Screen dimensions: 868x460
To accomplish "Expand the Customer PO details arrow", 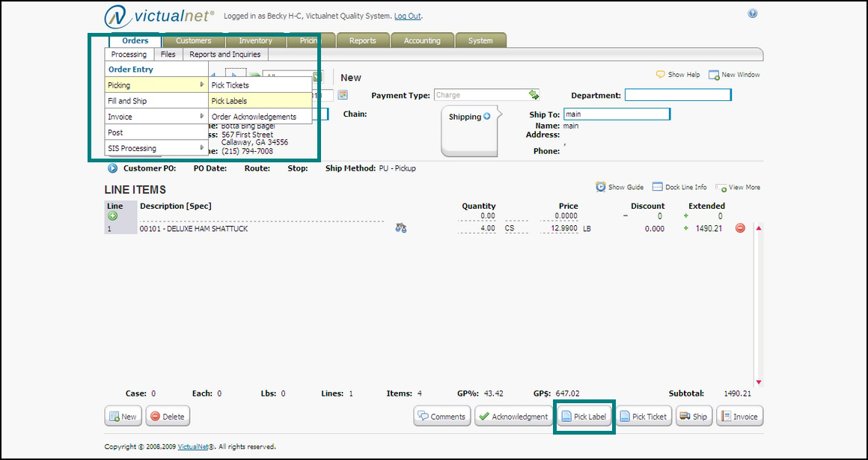I will tap(112, 168).
